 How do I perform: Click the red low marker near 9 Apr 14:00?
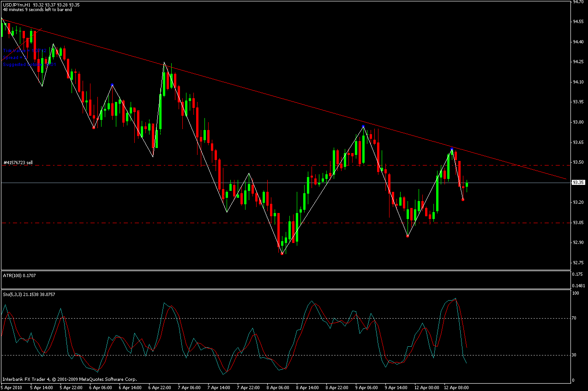pyautogui.click(x=407, y=236)
